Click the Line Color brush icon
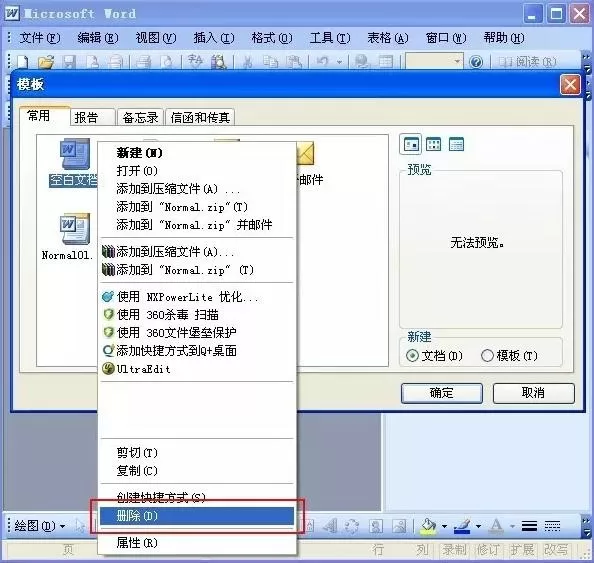 462,526
